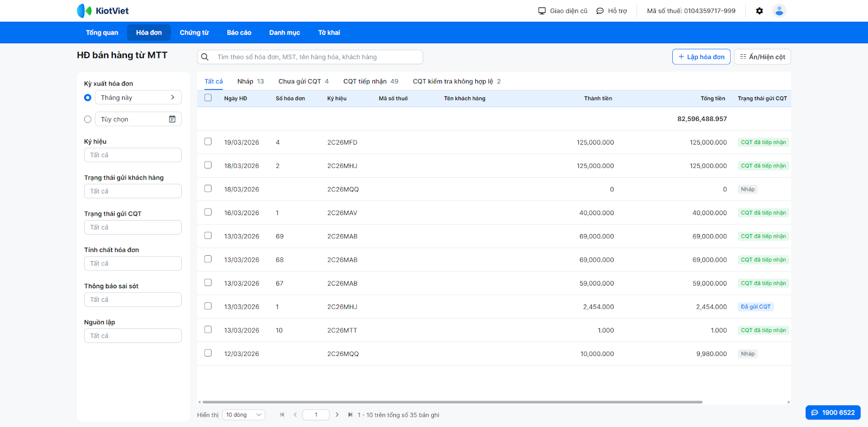Open the Trạng thái gửi CQT filter

click(132, 228)
